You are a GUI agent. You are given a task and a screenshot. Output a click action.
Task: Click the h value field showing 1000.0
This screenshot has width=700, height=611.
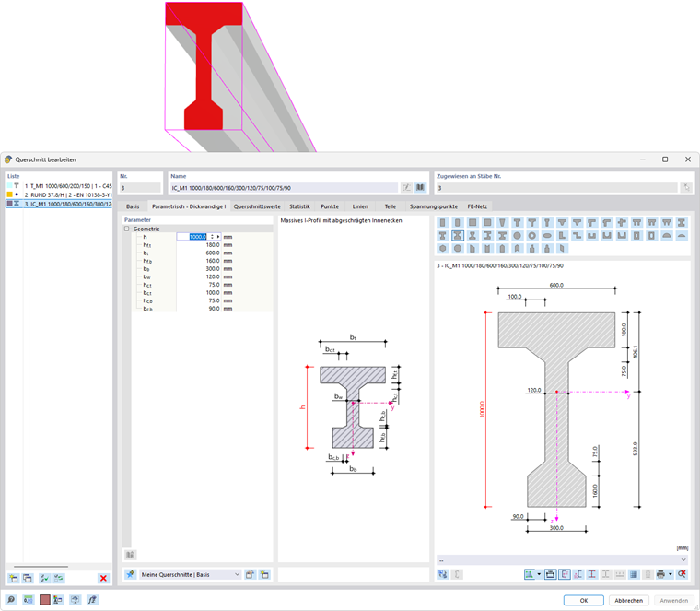(198, 237)
